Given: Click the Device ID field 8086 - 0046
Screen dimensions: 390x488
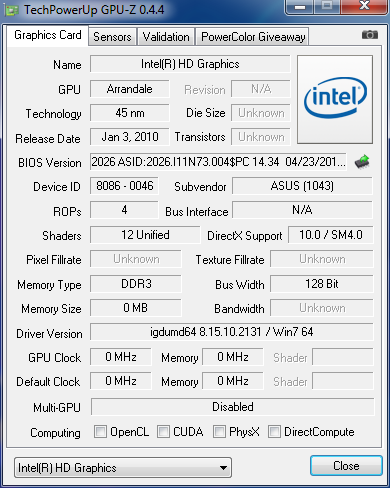Looking at the screenshot, I should click(x=124, y=186).
